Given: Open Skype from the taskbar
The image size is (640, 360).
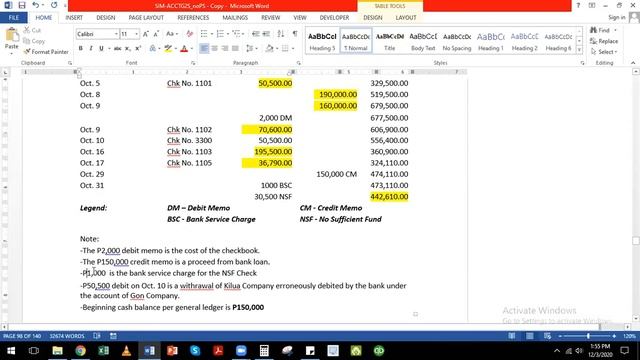Looking at the screenshot, I should pyautogui.click(x=195, y=351).
